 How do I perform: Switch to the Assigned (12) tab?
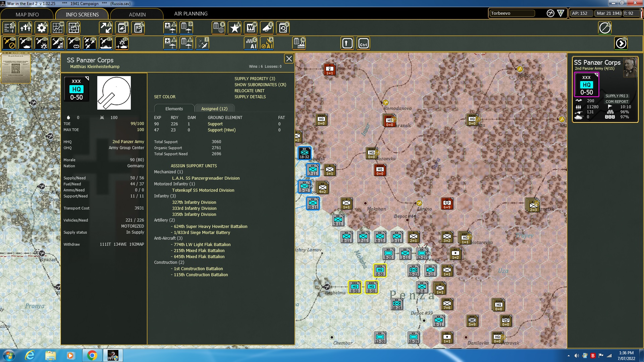pos(214,109)
